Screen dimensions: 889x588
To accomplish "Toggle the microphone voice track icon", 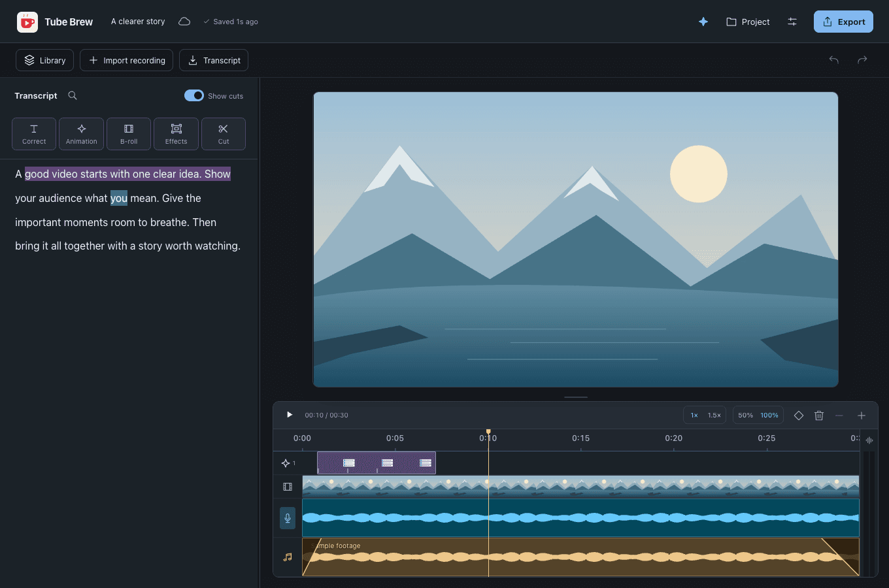I will (x=288, y=518).
